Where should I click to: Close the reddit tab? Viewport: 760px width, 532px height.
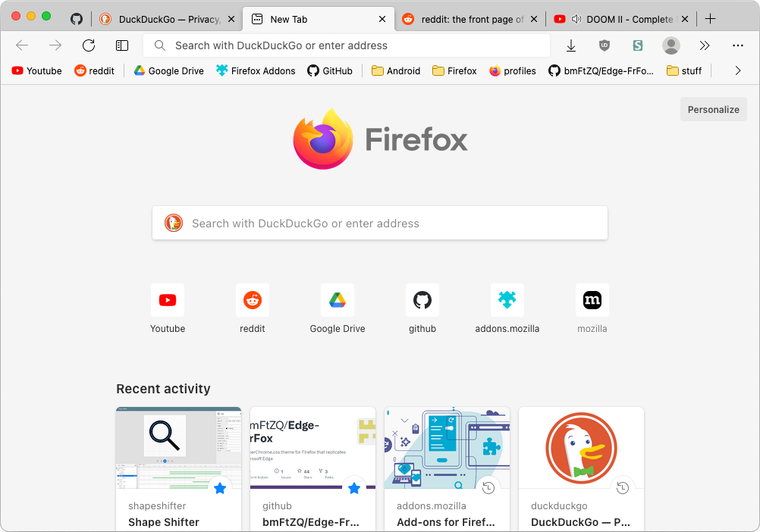(x=534, y=19)
